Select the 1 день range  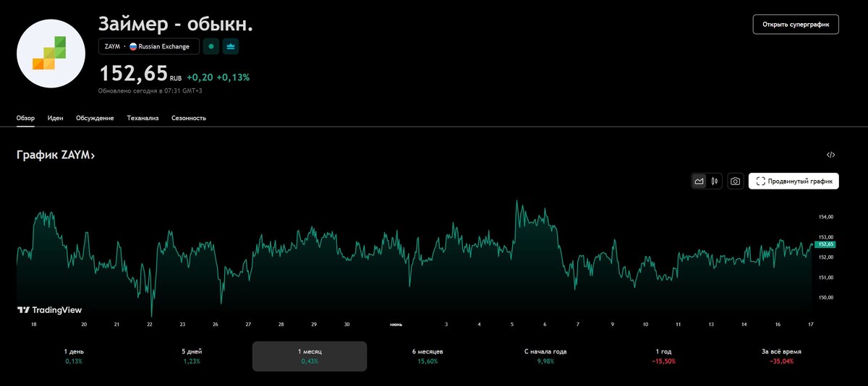click(x=74, y=356)
